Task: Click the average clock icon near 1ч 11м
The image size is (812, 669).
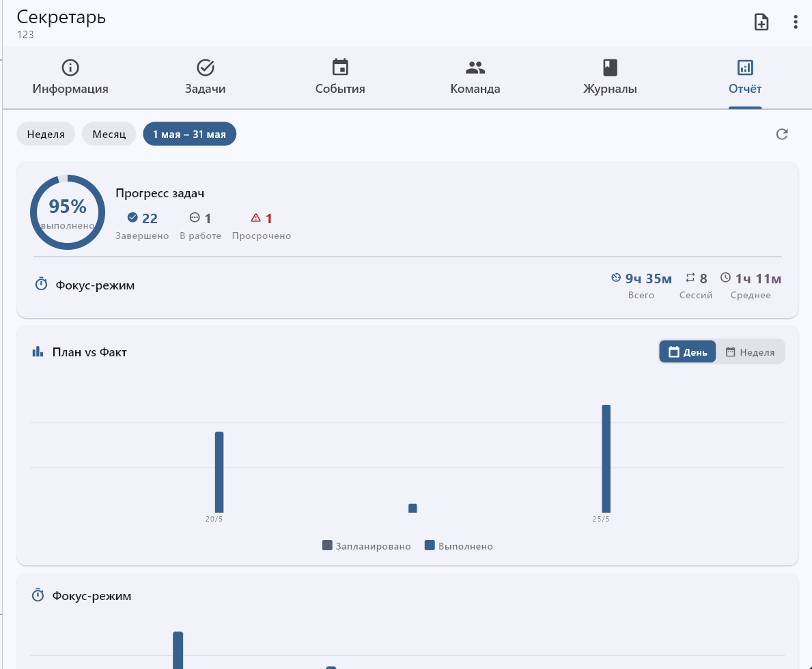Action: pyautogui.click(x=725, y=278)
